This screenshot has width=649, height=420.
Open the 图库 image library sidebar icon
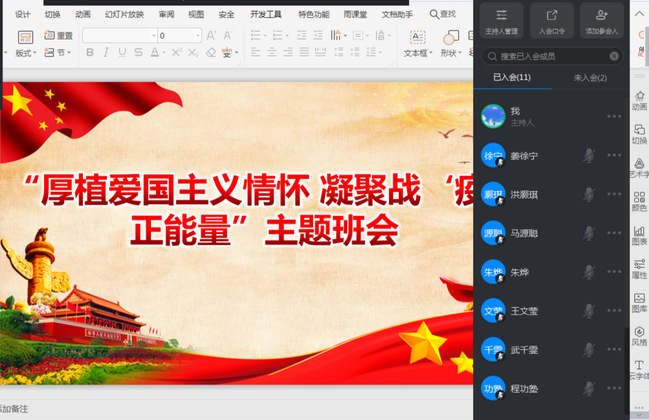pos(639,302)
